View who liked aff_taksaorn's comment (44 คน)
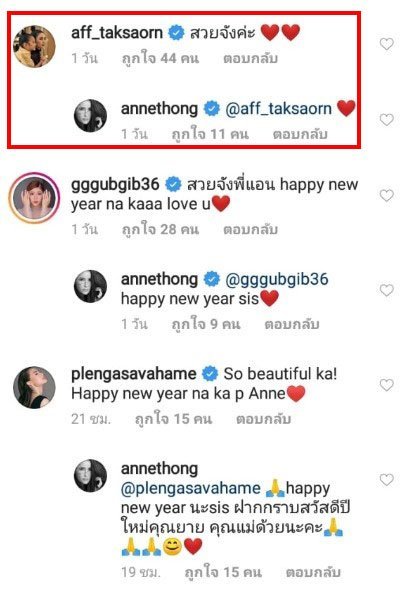This screenshot has height=605, width=411. click(160, 58)
